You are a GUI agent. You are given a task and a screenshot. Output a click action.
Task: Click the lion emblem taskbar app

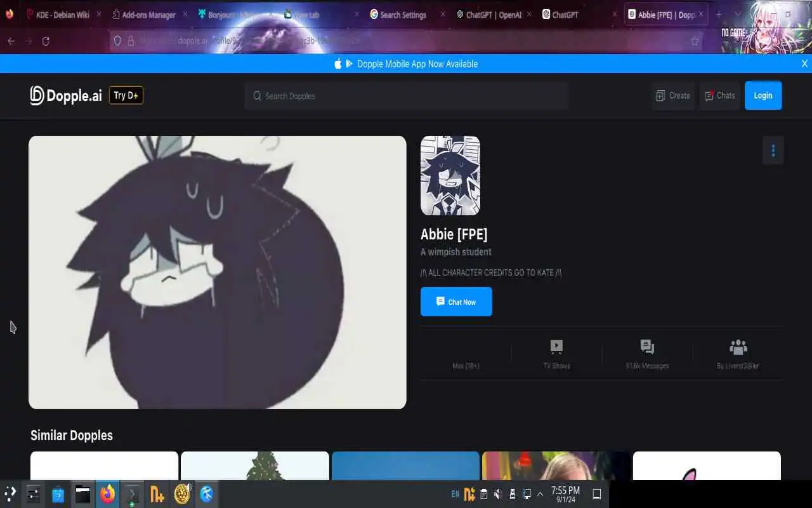pyautogui.click(x=182, y=493)
